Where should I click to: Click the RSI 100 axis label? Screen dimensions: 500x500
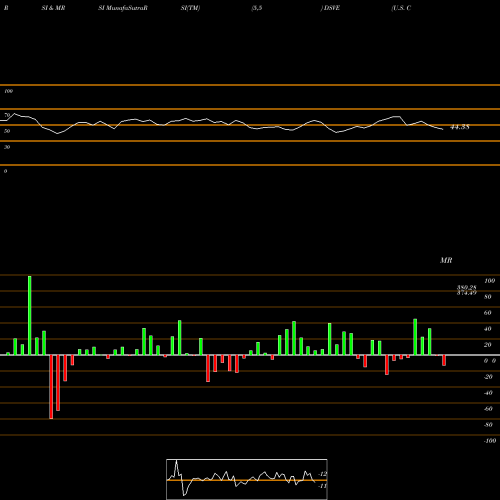tap(8, 91)
